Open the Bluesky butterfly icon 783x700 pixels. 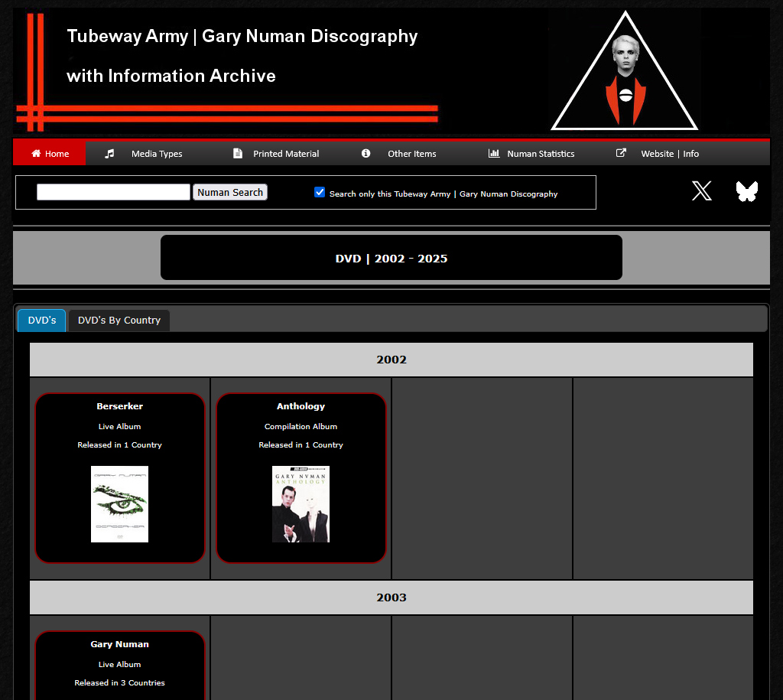(x=747, y=191)
